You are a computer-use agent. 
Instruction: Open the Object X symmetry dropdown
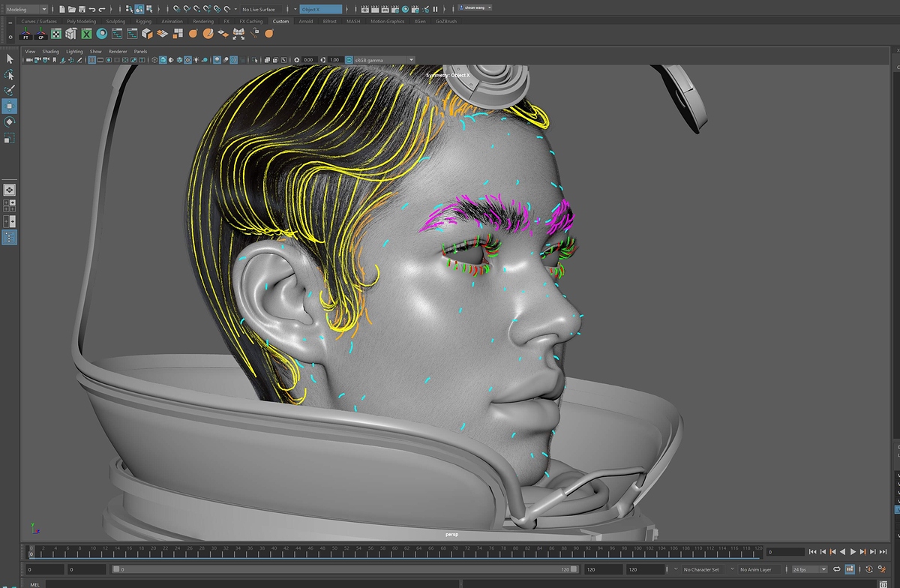click(x=320, y=9)
